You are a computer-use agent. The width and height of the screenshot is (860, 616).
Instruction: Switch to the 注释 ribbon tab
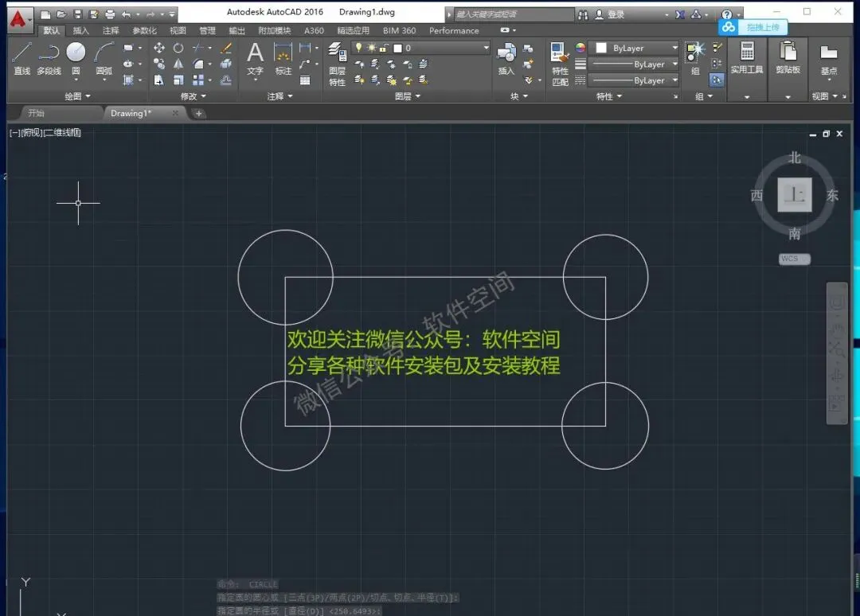coord(111,31)
